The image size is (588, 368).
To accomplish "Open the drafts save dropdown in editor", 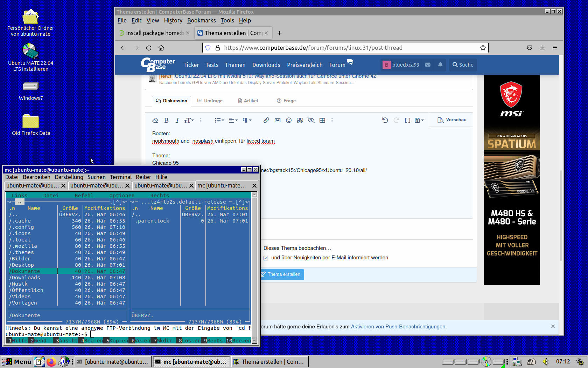I will [419, 120].
